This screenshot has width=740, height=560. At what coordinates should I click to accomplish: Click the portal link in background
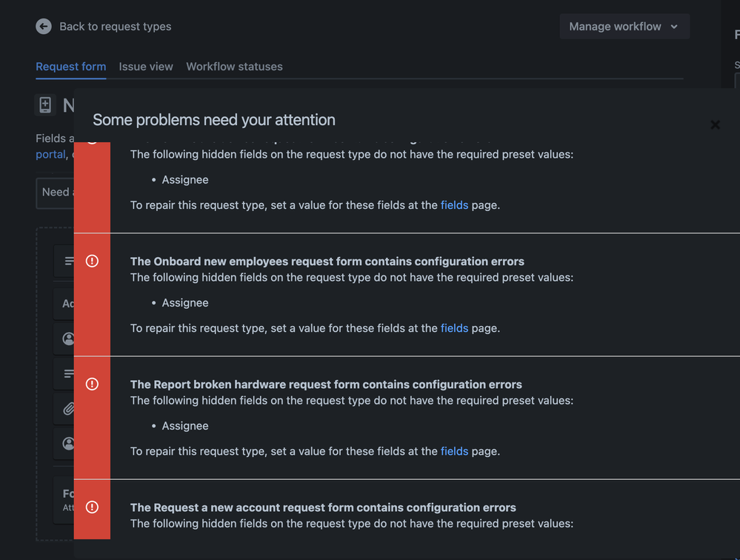(50, 154)
